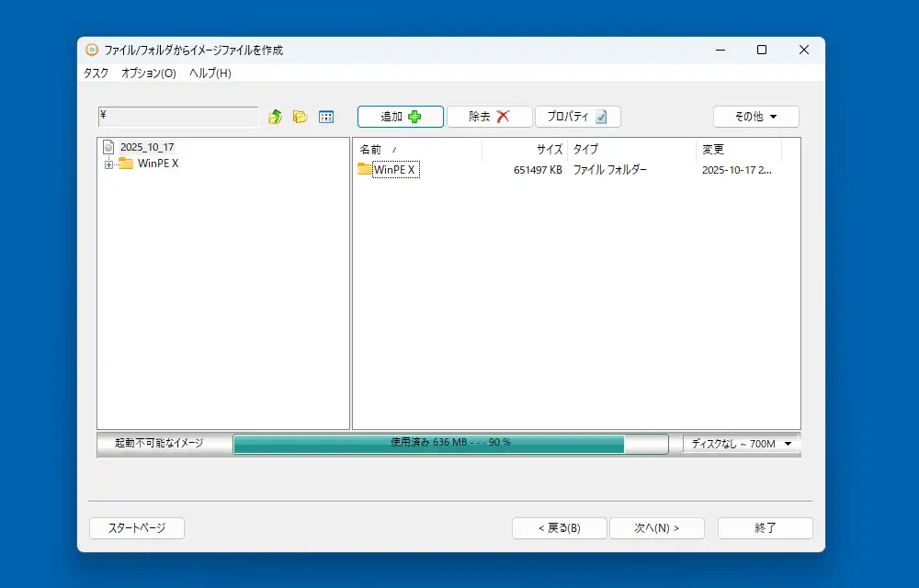
Task: Select 2025_10_17 disc root in tree
Action: 146,147
